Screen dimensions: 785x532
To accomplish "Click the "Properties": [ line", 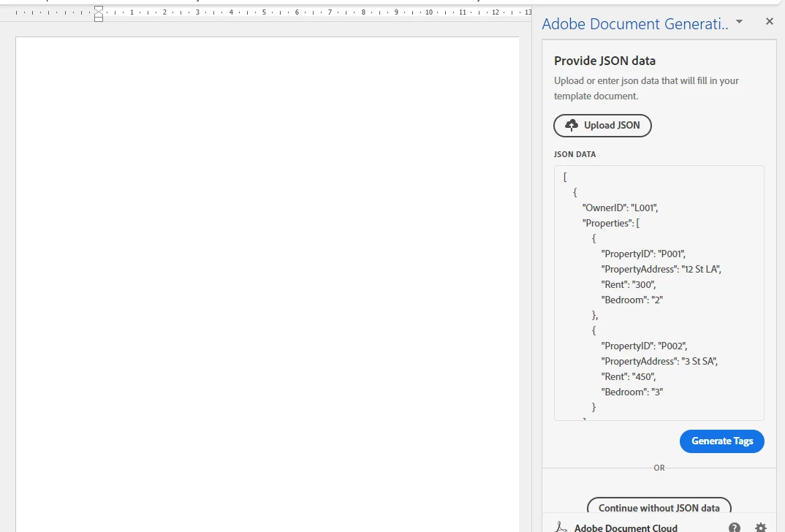I will pos(611,223).
